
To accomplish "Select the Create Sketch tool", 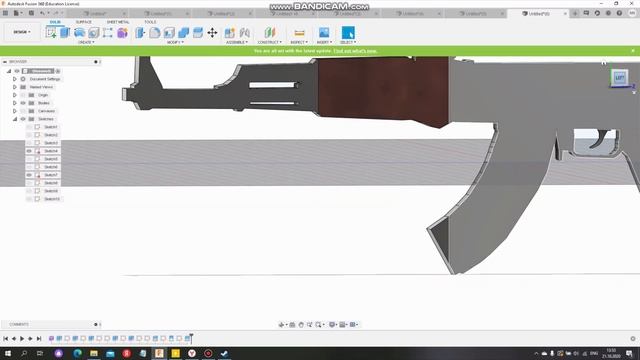I will (51, 33).
